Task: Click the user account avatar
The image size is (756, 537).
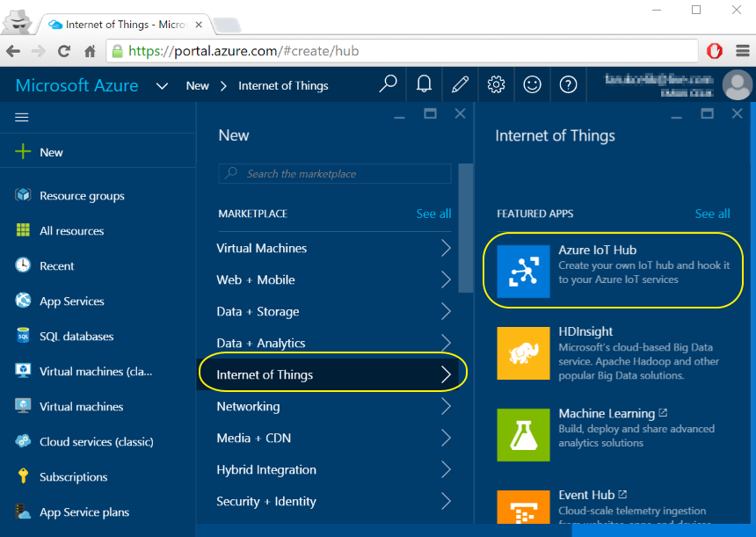Action: pos(738,85)
